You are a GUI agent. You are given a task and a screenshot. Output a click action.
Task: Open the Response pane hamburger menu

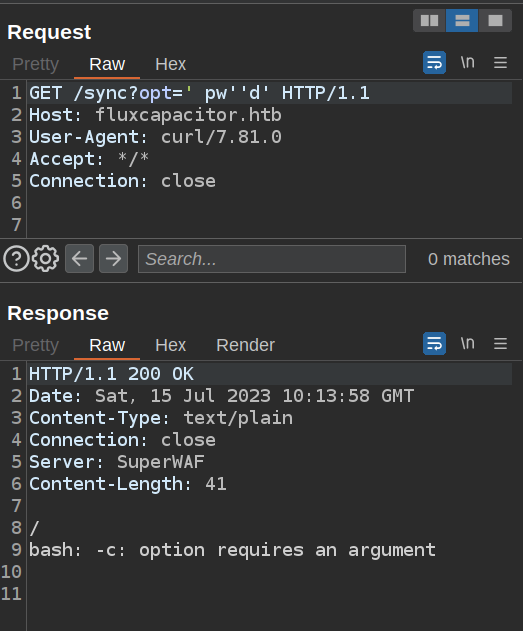pyautogui.click(x=500, y=344)
